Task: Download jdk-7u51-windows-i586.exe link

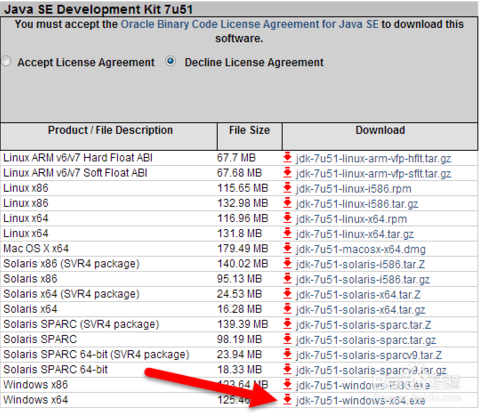Action: point(363,385)
